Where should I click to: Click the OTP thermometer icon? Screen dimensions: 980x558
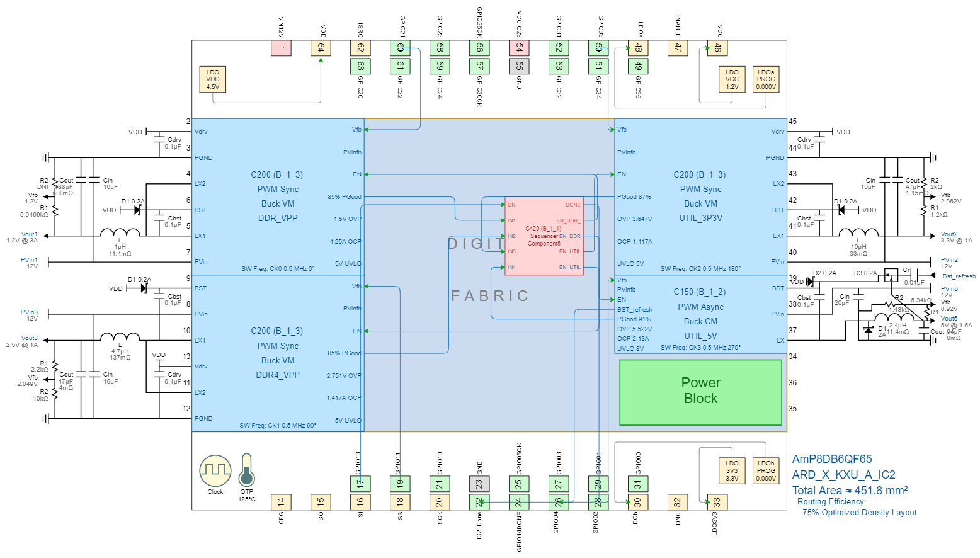pos(246,470)
